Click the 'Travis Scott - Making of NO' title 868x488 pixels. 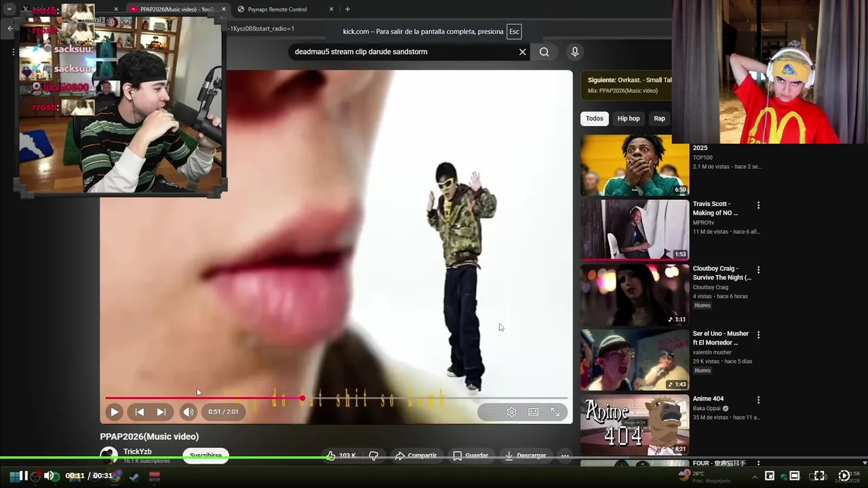(715, 208)
